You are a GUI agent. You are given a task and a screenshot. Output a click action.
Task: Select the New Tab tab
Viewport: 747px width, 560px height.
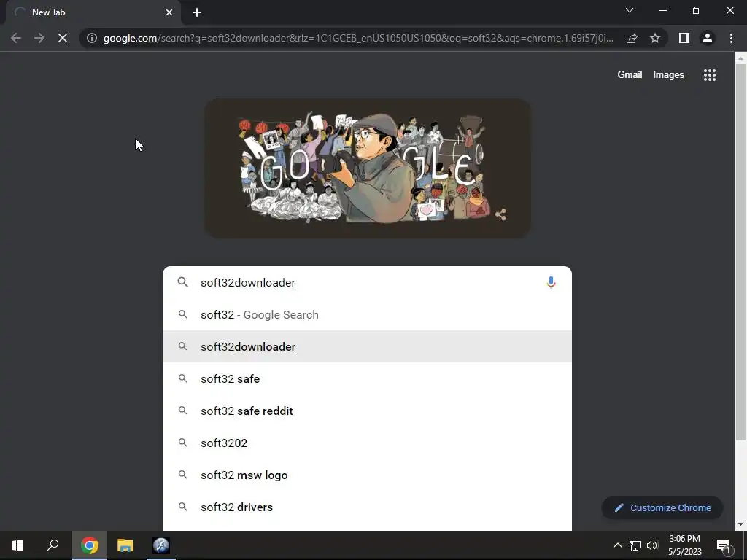(93, 12)
